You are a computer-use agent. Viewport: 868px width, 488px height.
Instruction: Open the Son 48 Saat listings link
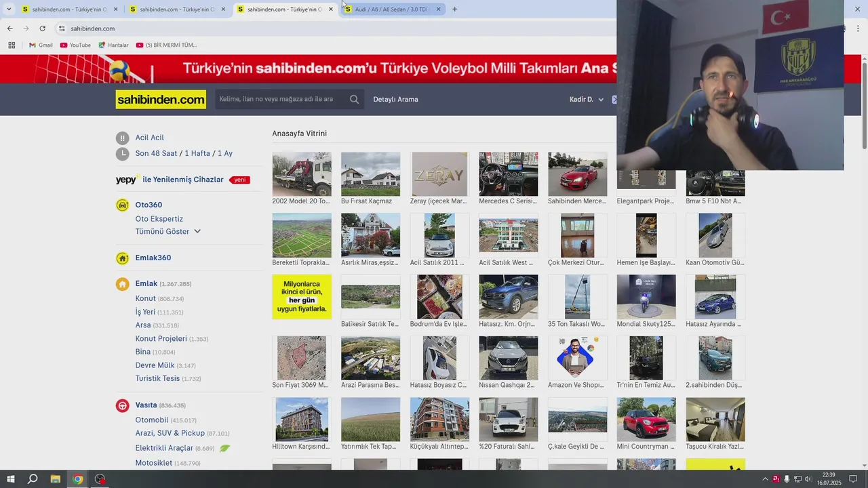coord(156,154)
